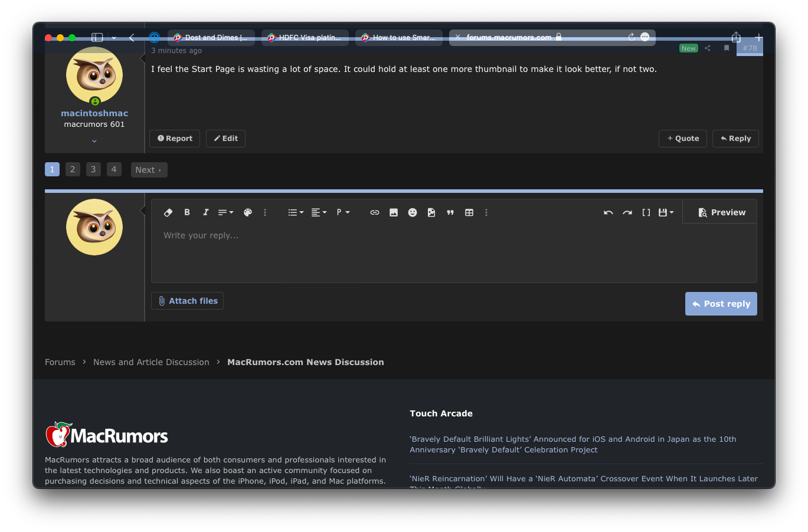Go to page 2 of the thread
This screenshot has height=532, width=808.
tap(73, 169)
